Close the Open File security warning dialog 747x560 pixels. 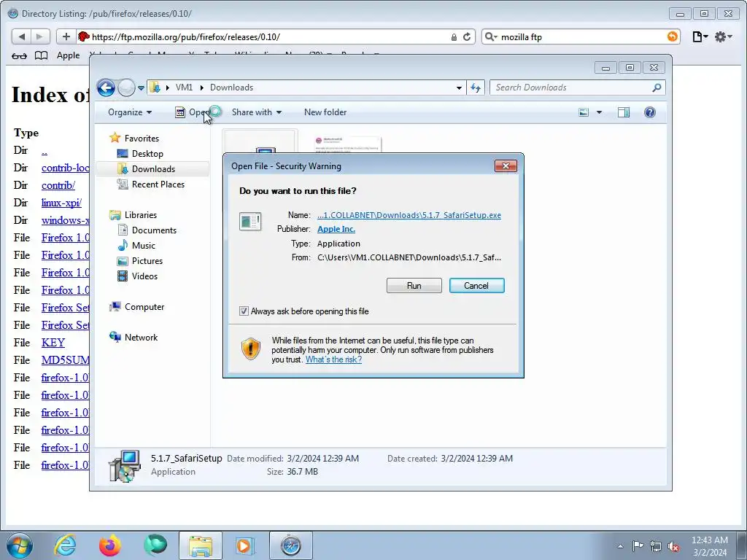[x=506, y=166]
